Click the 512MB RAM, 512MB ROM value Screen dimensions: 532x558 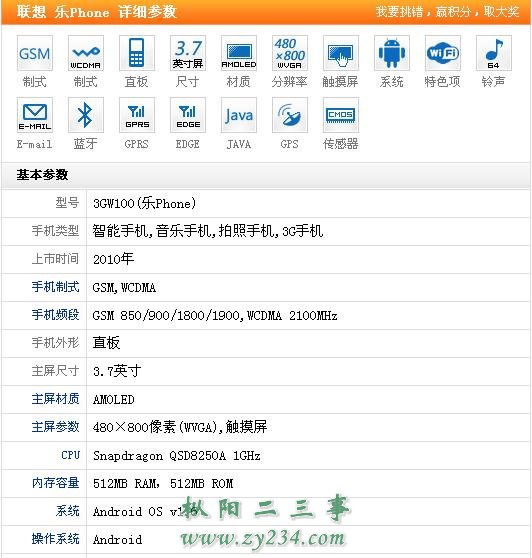(163, 484)
